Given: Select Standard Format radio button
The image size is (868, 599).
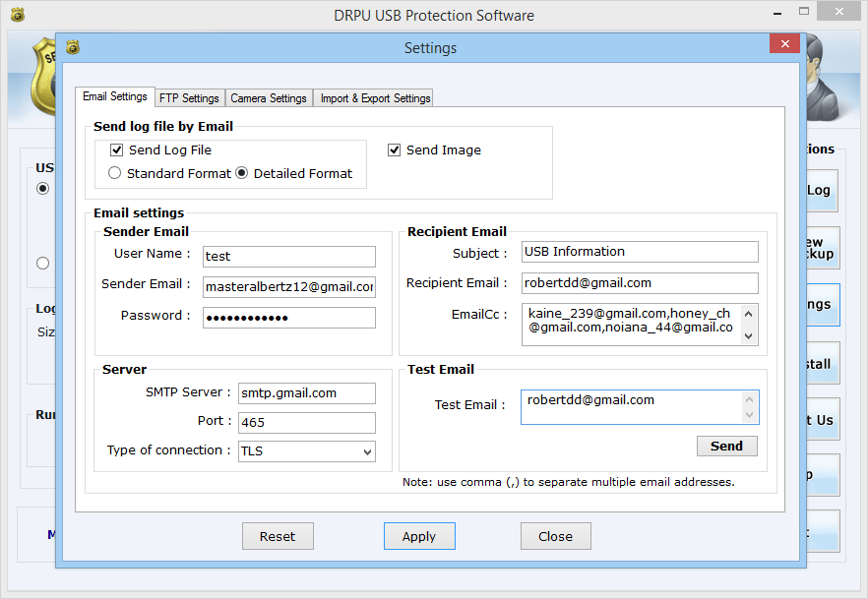Looking at the screenshot, I should pos(114,173).
